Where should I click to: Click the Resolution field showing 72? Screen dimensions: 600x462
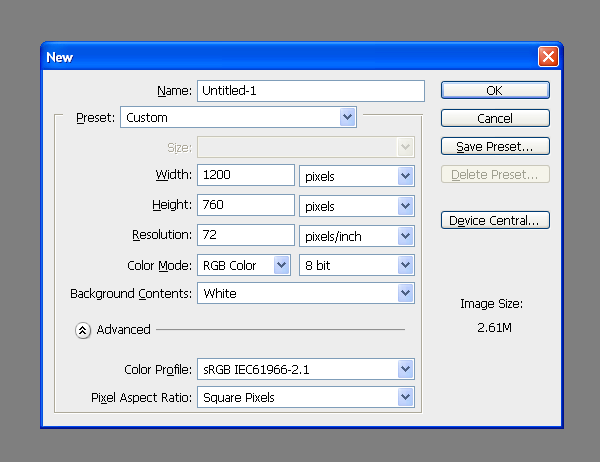246,235
